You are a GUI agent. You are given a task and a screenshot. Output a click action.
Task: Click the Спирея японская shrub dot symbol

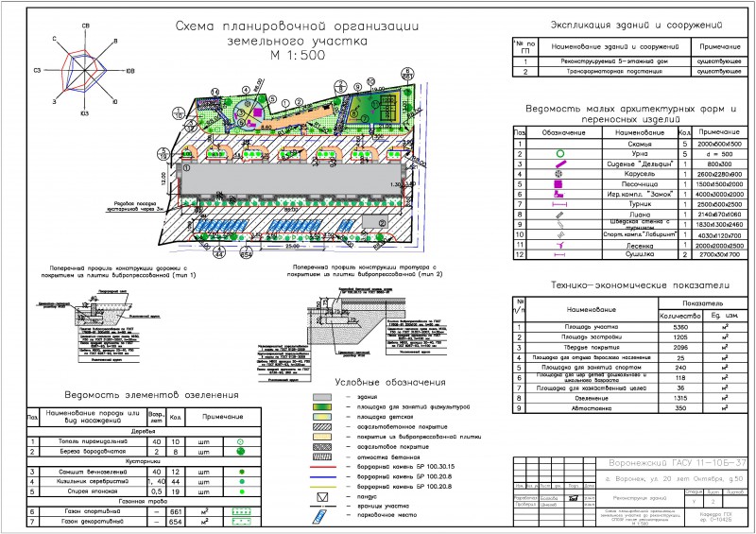click(242, 491)
